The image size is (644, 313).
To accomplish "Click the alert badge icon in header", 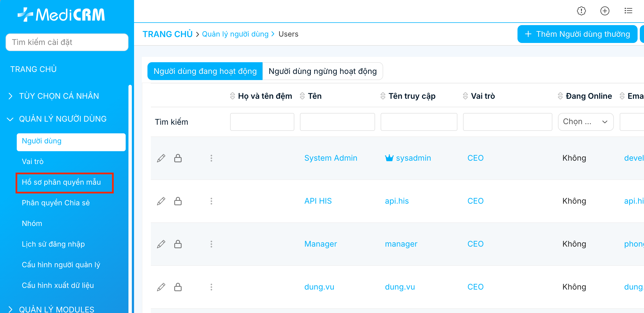I will 581,11.
